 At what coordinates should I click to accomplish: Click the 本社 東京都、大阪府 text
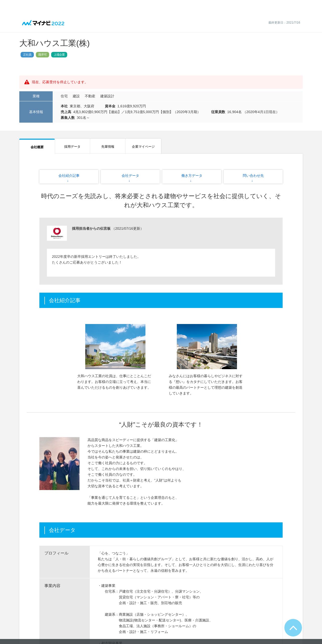tap(77, 106)
